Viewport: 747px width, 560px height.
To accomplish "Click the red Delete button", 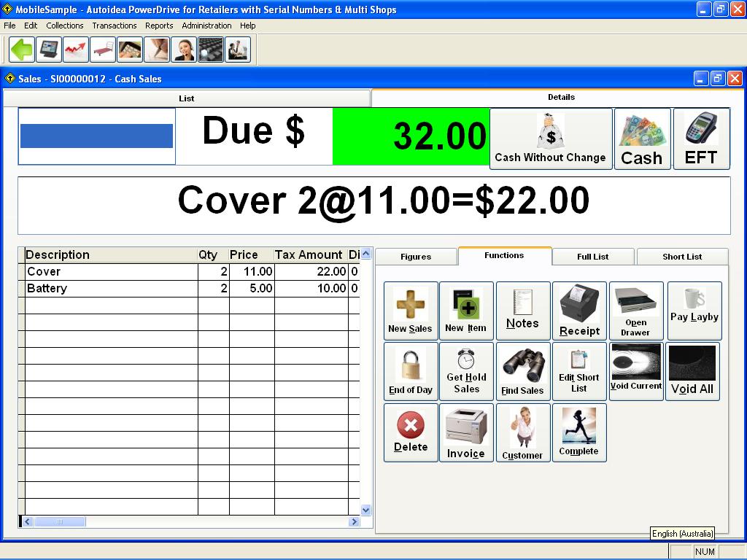I will click(410, 432).
